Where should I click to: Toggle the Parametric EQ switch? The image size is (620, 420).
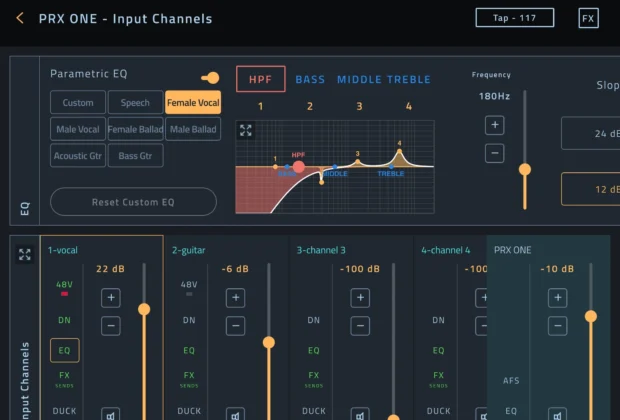210,78
